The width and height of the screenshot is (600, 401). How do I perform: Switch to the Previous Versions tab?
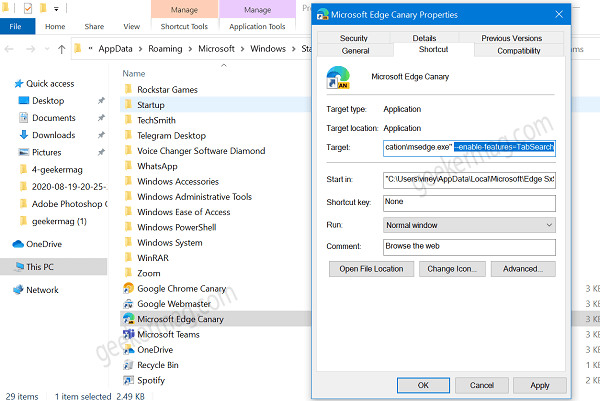[511, 38]
